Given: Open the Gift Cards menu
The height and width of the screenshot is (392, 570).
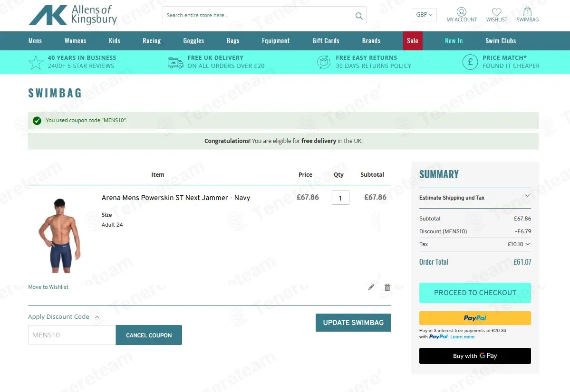Looking at the screenshot, I should (x=326, y=41).
